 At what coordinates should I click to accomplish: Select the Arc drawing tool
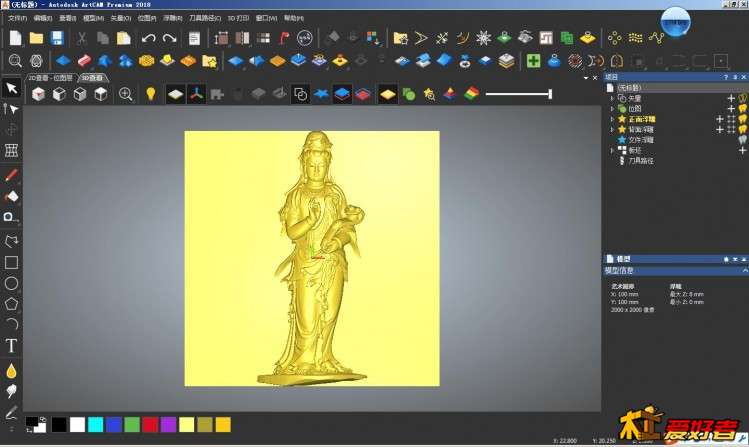(x=11, y=324)
